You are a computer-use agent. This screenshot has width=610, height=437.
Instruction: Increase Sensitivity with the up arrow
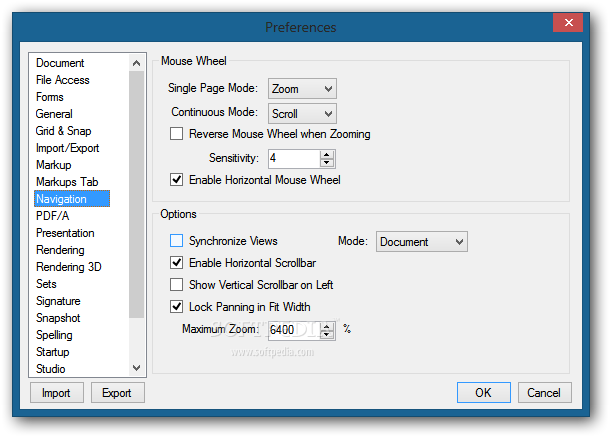(327, 154)
